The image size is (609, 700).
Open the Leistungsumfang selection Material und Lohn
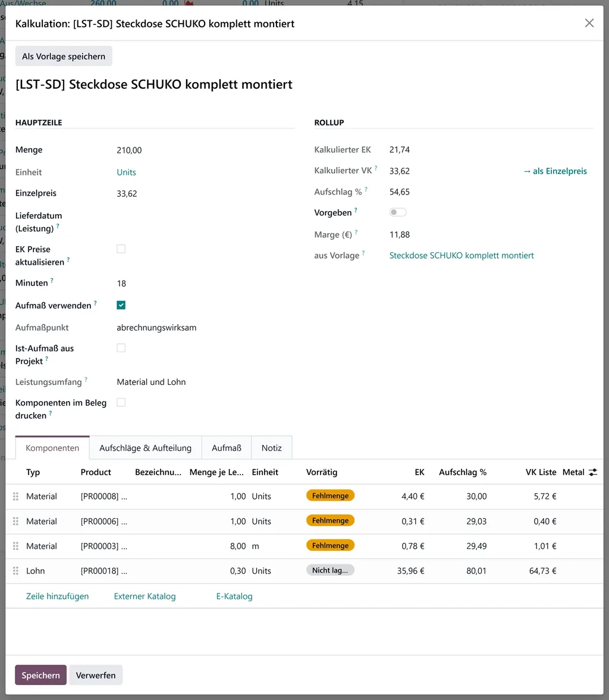tap(151, 382)
